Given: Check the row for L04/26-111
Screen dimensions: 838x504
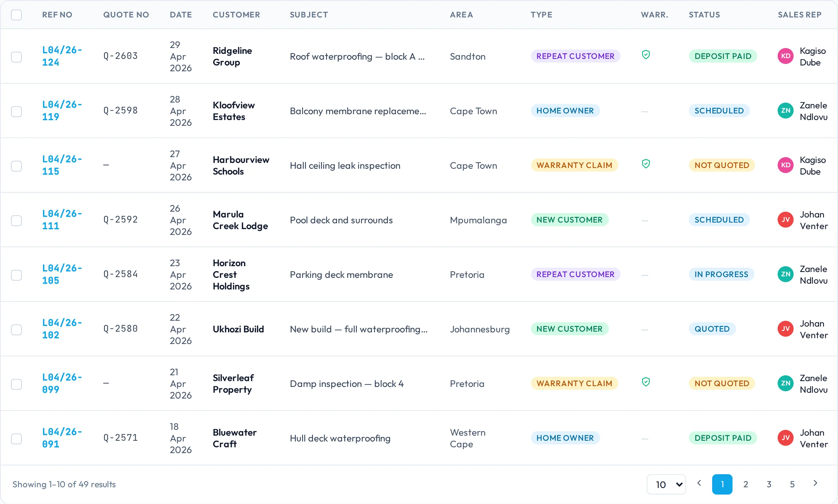Looking at the screenshot, I should [x=16, y=221].
